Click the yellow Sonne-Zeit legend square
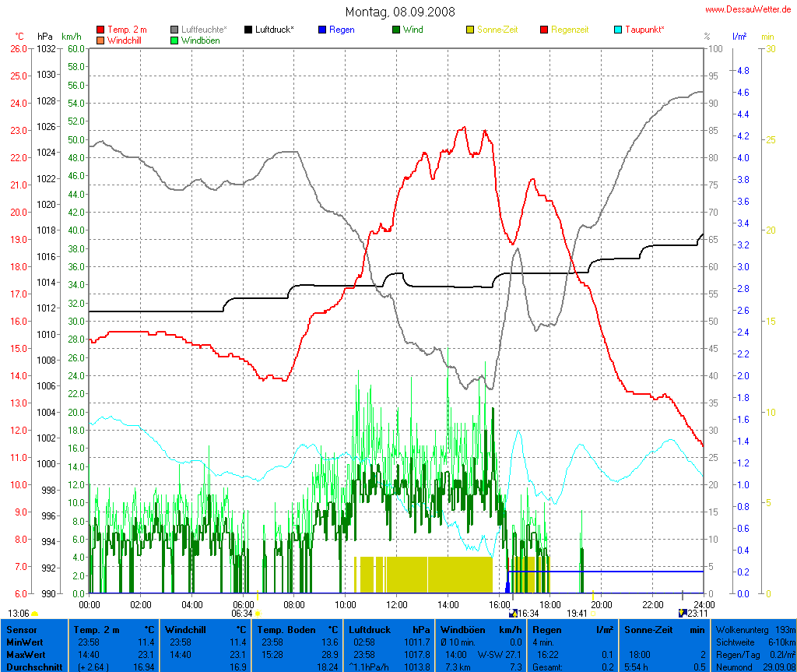The width and height of the screenshot is (797, 672). click(470, 30)
